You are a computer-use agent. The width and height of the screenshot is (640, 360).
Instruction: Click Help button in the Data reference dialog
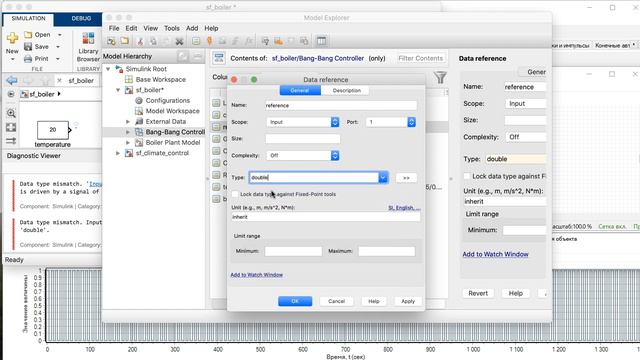click(374, 301)
